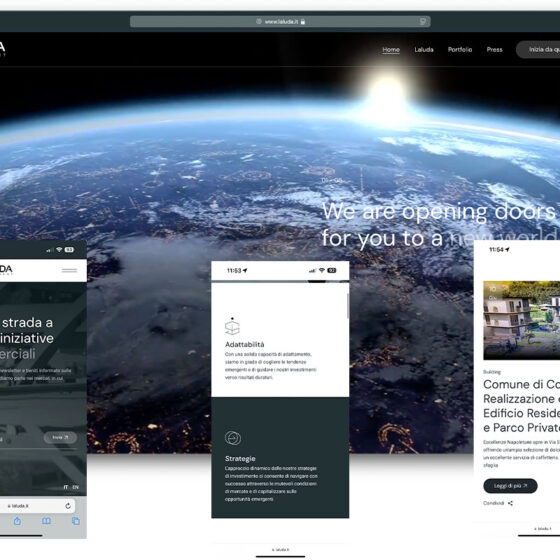This screenshot has height=560, width=560.
Task: Open the Portfolio nav item
Action: pyautogui.click(x=460, y=50)
